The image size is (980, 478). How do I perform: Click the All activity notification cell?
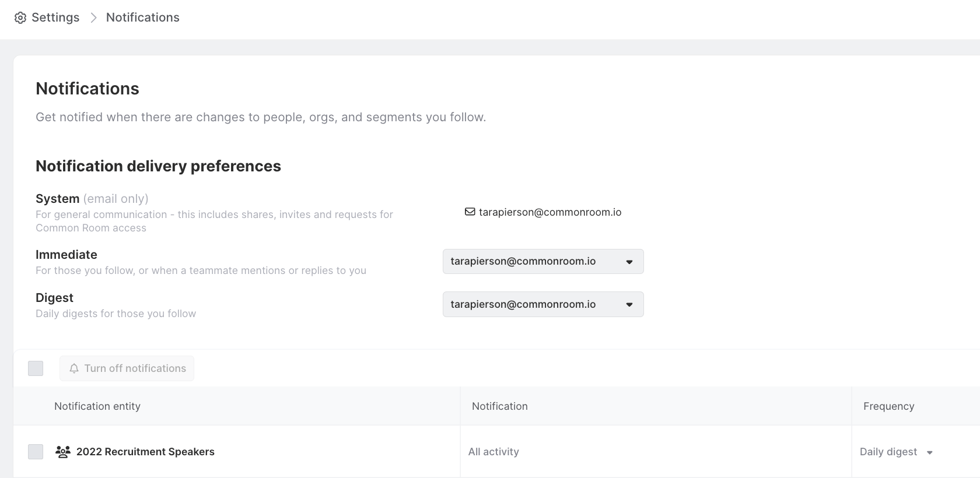(494, 452)
